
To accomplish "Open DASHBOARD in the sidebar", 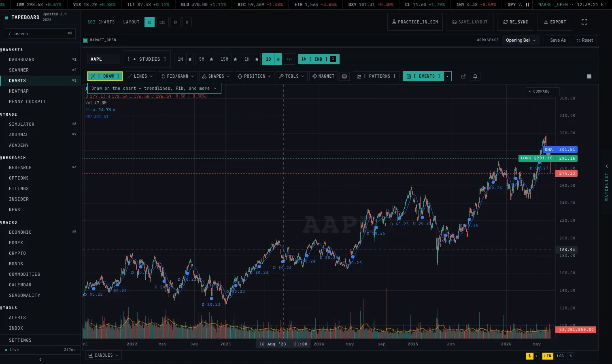I will pyautogui.click(x=40, y=59).
